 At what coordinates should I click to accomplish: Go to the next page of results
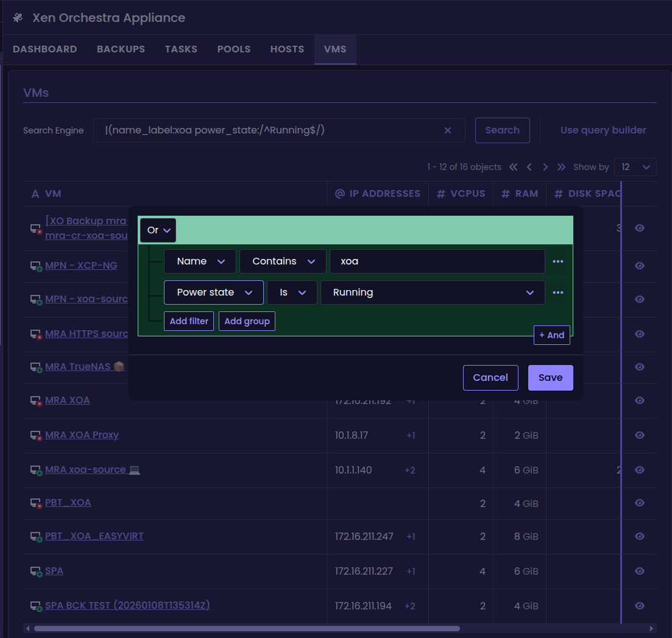[545, 167]
